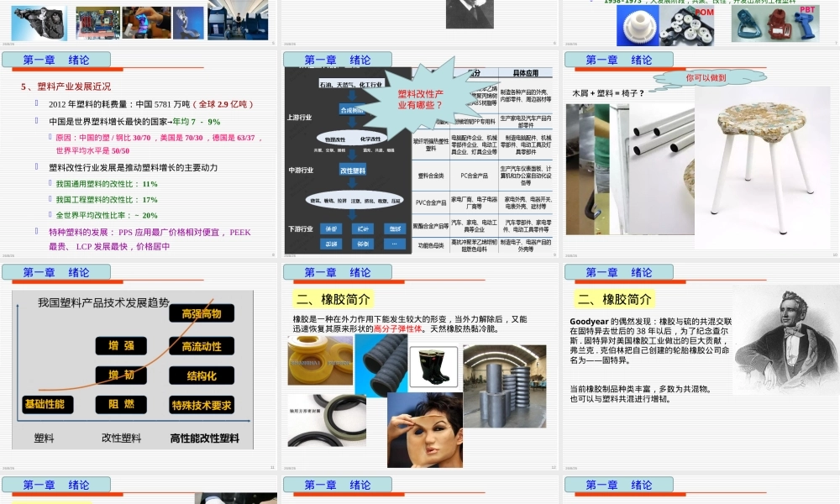Click the white plastic tubes photo

[661, 169]
